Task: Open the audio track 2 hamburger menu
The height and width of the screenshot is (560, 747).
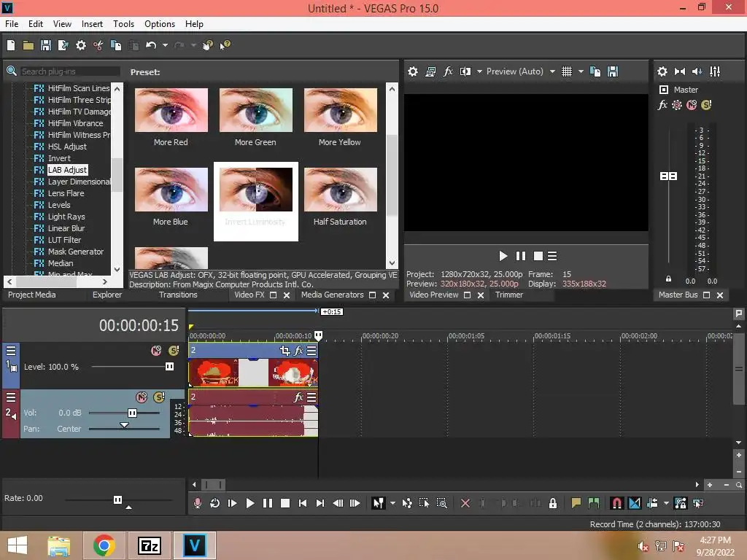Action: [x=11, y=397]
